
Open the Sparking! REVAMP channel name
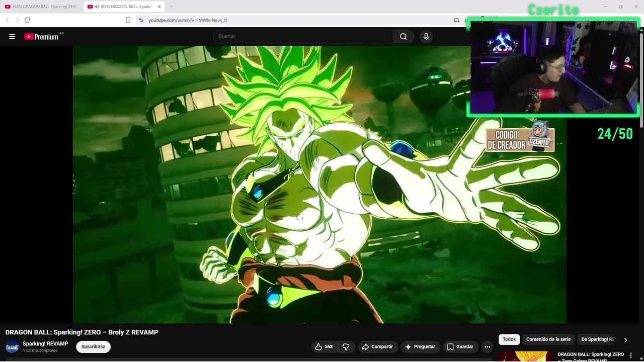point(45,344)
